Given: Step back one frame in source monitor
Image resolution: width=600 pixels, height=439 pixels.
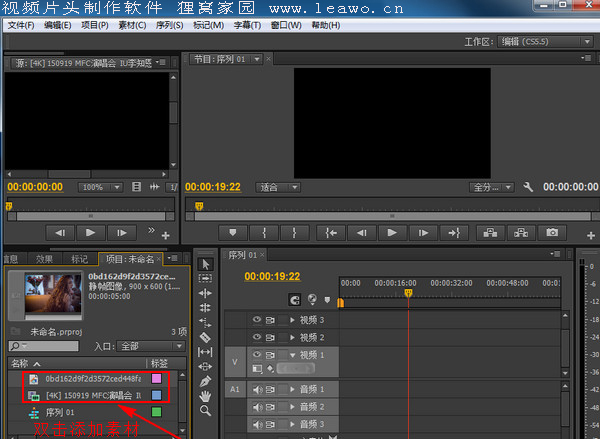Looking at the screenshot, I should tap(60, 233).
